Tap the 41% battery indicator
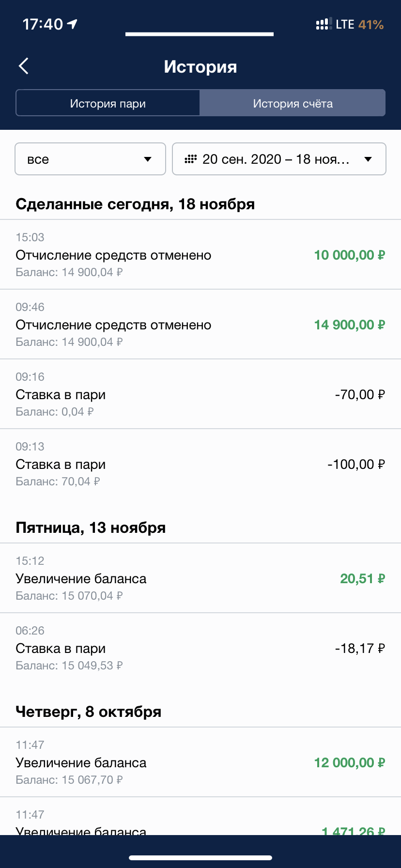The width and height of the screenshot is (401, 868). click(x=370, y=24)
